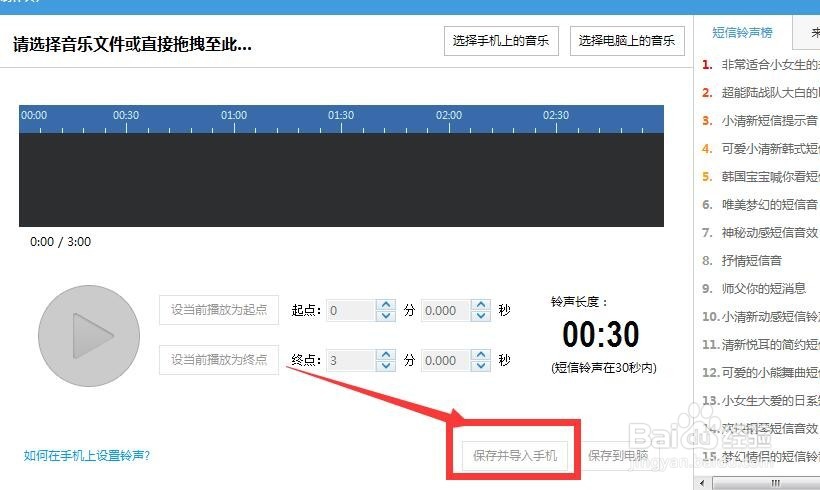
Task: Select ringtone 11 清新悦耳的简约短
Action: tap(760, 345)
